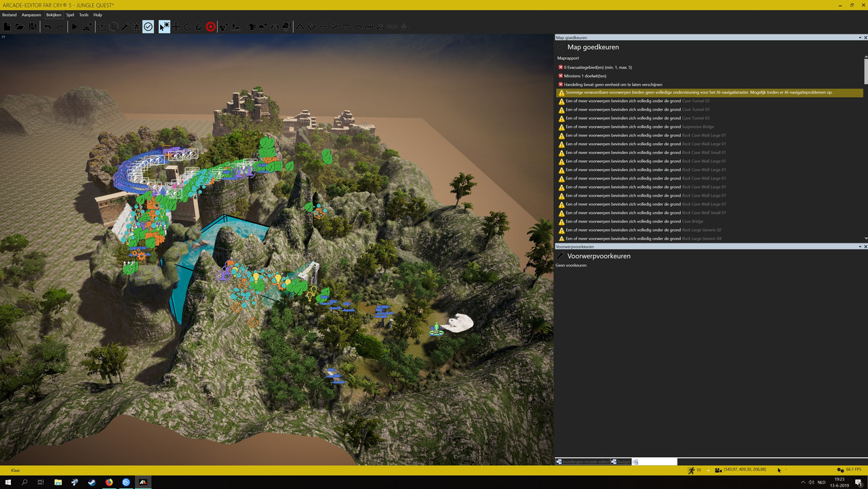Open the movement speed dropdown arrow
Screen dimensions: 868x489
tap(708, 470)
